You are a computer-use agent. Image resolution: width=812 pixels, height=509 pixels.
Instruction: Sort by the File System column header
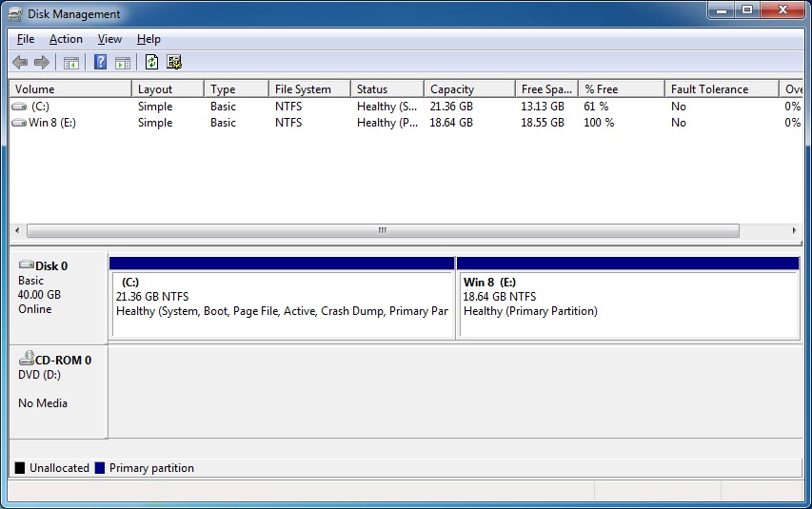coord(309,89)
